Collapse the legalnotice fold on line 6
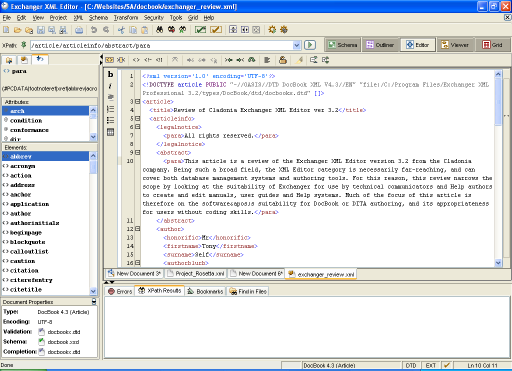Viewport: 512px width, 371px height. tap(137, 127)
